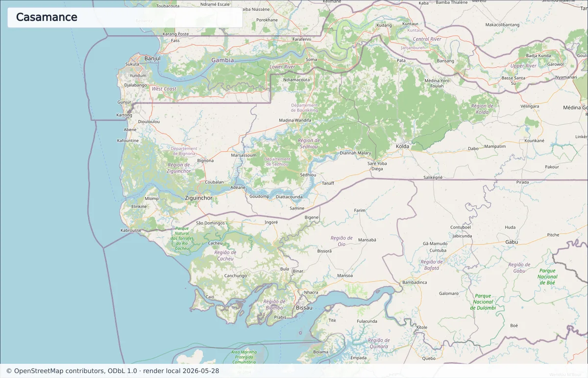This screenshot has height=378, width=588.
Task: Click the Contuboel label
Action: [461, 227]
